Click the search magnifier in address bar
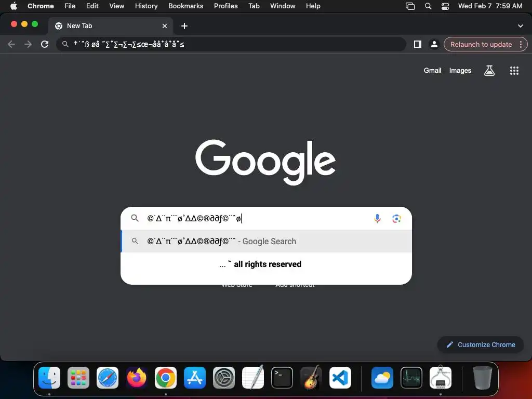532x399 pixels. 65,44
